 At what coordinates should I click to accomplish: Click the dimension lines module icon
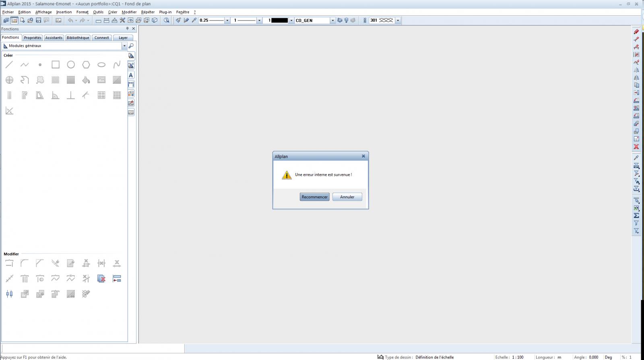[131, 84]
